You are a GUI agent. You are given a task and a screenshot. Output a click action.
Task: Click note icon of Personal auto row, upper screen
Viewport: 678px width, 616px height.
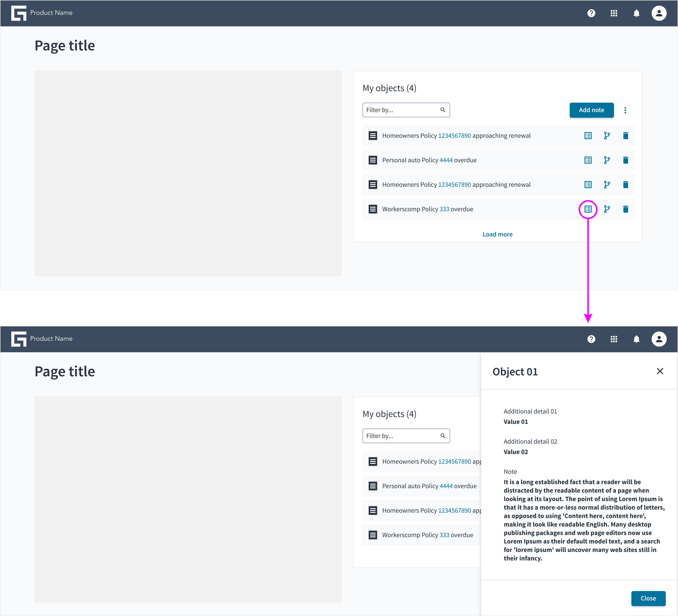tap(373, 160)
